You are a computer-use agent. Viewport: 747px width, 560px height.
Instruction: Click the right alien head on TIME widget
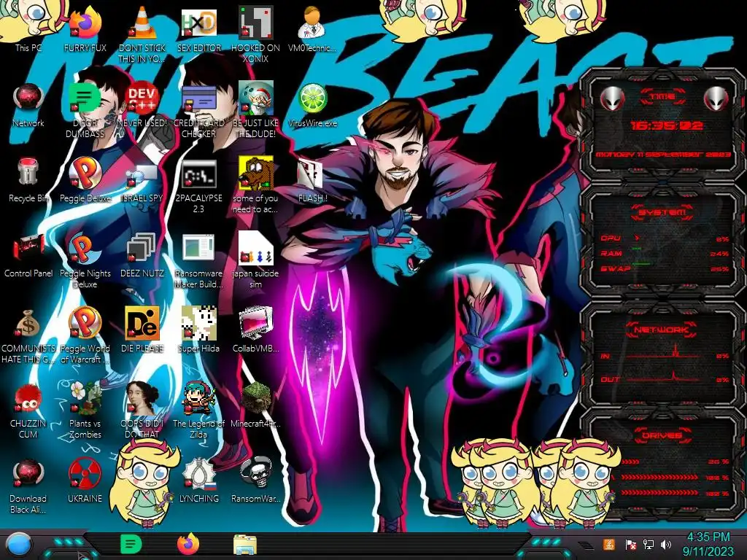click(x=716, y=99)
